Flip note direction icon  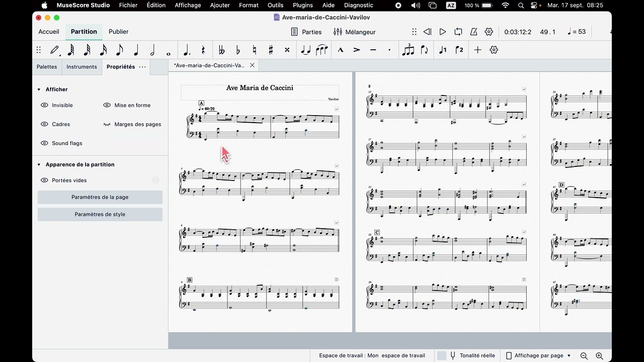pos(425,50)
